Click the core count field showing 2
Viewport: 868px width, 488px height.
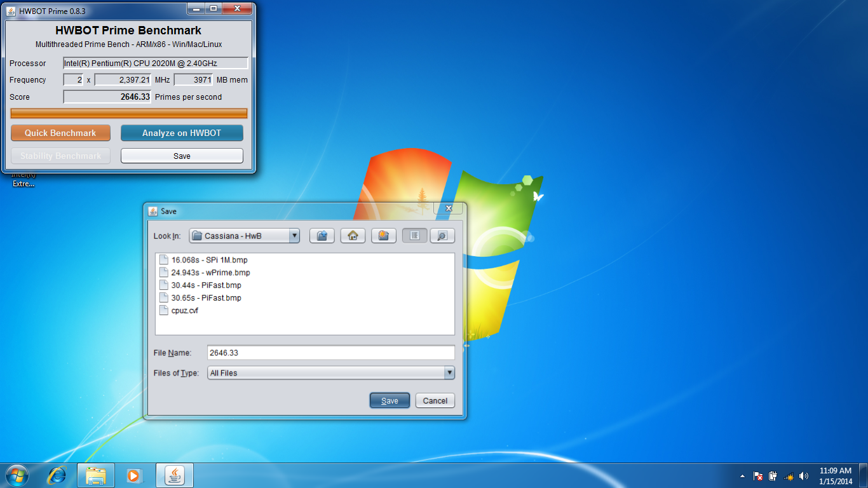[x=73, y=79]
